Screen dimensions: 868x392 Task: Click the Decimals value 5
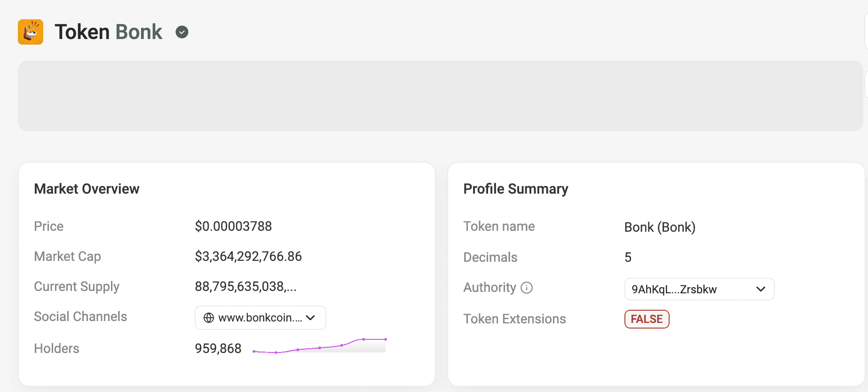[x=628, y=258]
